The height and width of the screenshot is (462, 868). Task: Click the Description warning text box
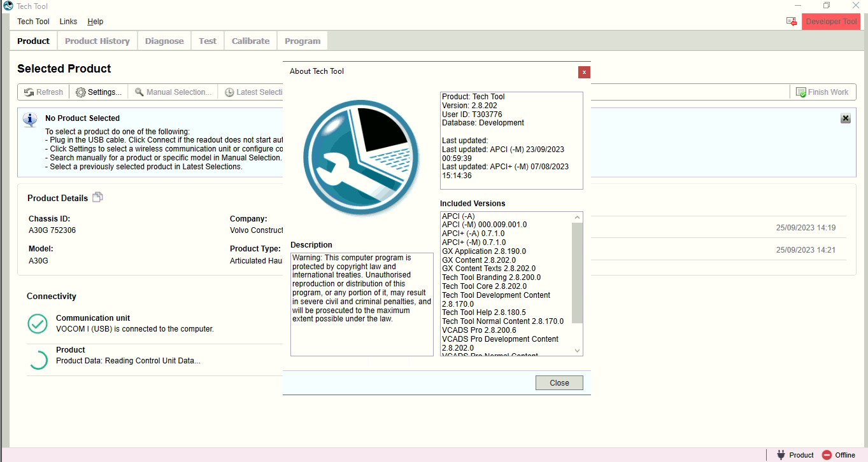coord(362,304)
